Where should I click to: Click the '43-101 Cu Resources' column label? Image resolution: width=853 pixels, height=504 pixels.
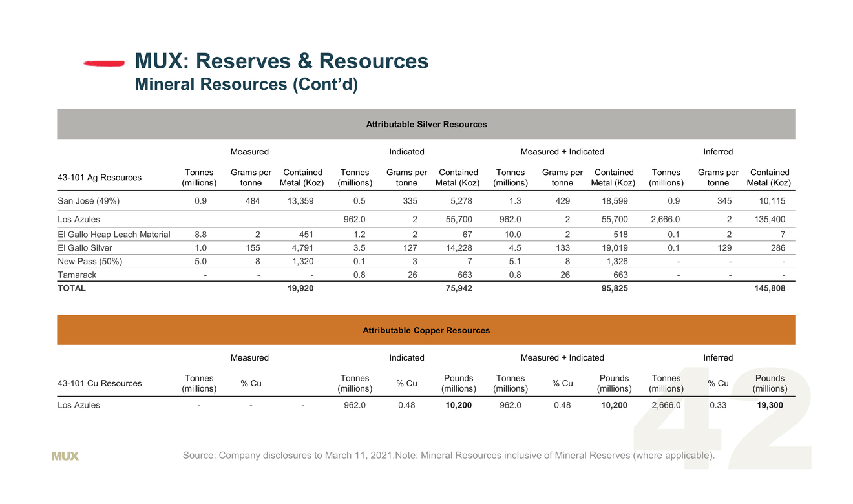pyautogui.click(x=100, y=384)
